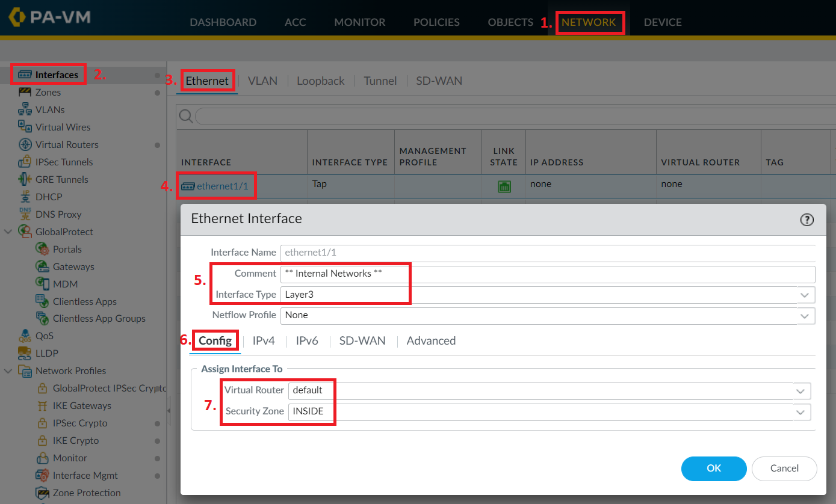Select the Advanced tab in dialog
The height and width of the screenshot is (504, 836).
tap(431, 340)
